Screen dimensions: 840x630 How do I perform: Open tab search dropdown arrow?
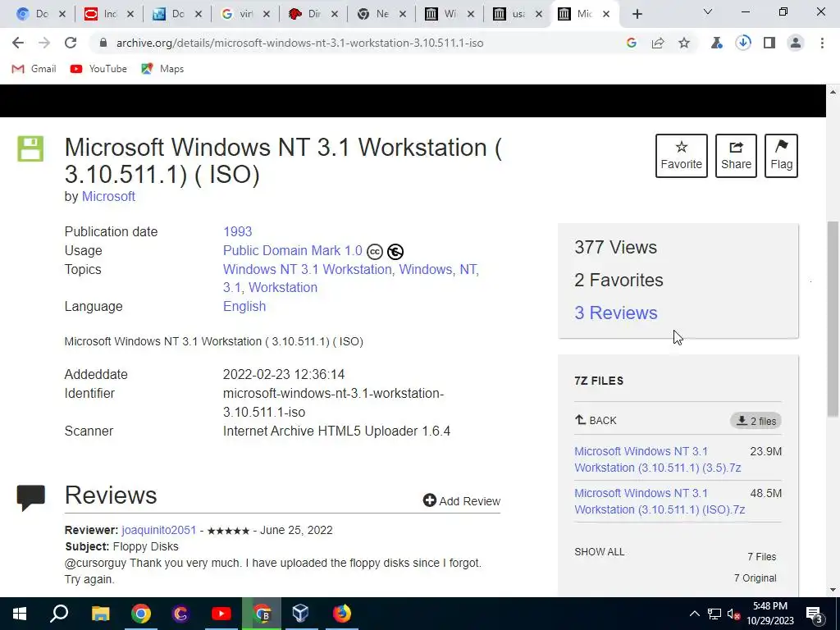pyautogui.click(x=708, y=11)
